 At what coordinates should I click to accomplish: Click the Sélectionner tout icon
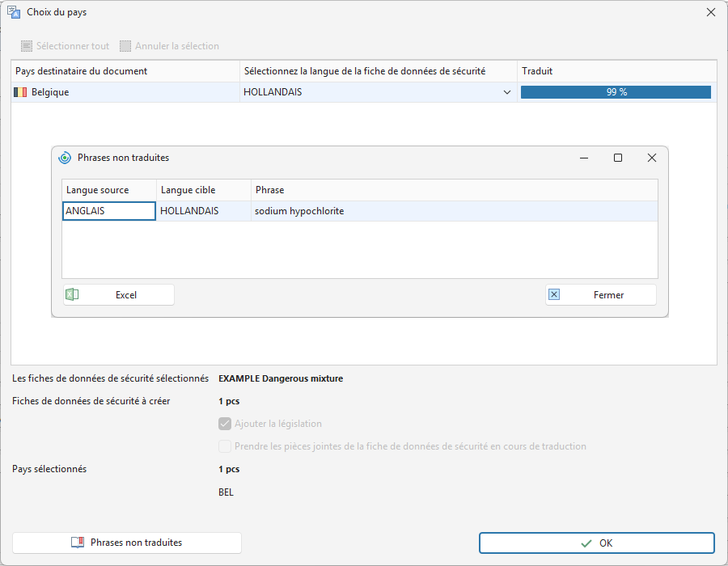[x=27, y=46]
